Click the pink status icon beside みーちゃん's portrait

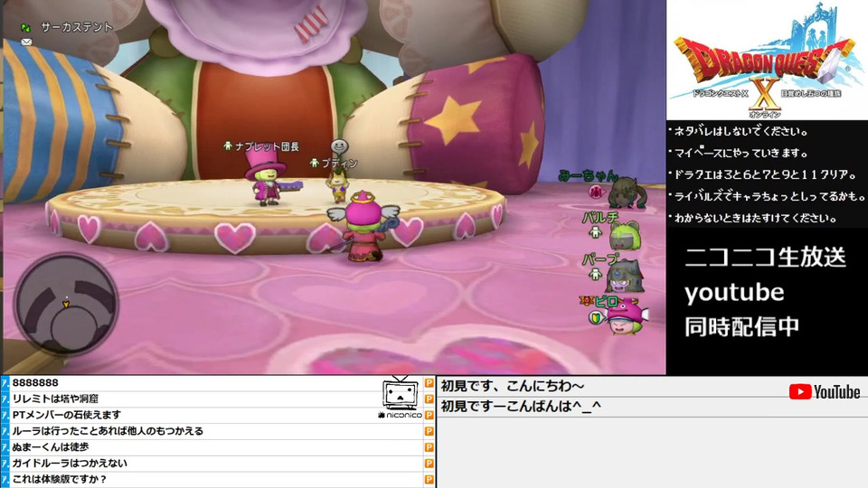click(x=596, y=192)
